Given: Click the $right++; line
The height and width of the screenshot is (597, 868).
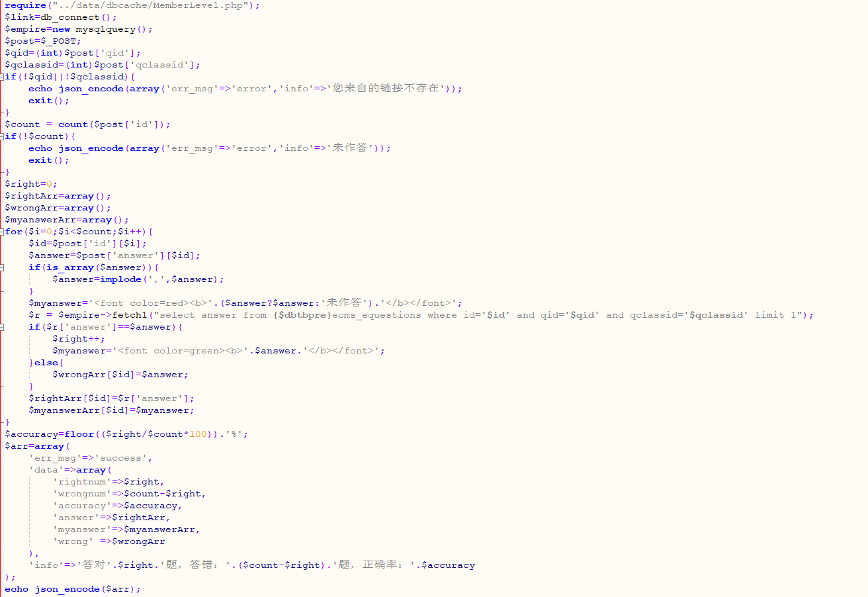Looking at the screenshot, I should pyautogui.click(x=79, y=339).
